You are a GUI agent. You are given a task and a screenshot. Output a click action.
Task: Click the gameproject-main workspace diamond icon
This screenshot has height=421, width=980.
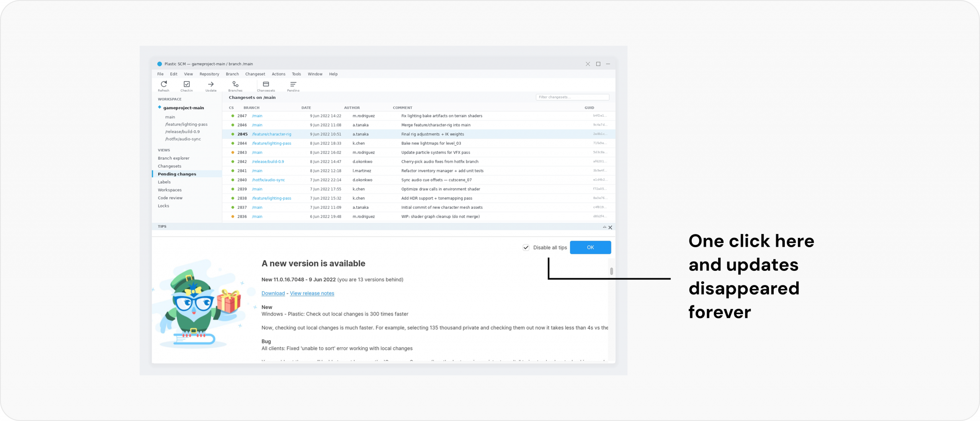160,107
